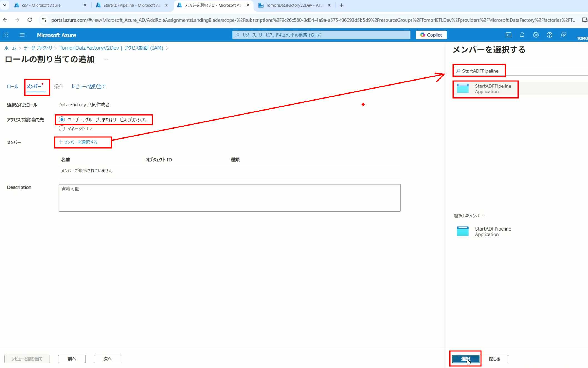Click the メンバーを選択する link

(78, 142)
